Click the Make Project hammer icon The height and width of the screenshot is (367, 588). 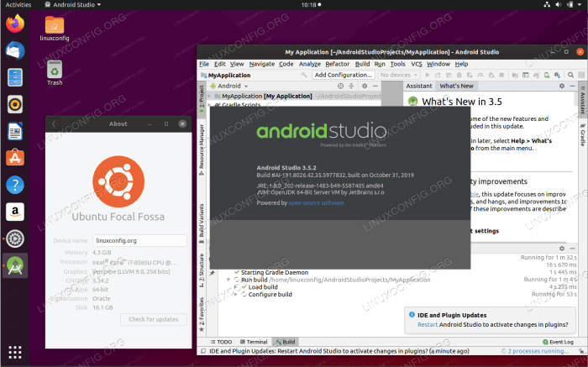[304, 75]
